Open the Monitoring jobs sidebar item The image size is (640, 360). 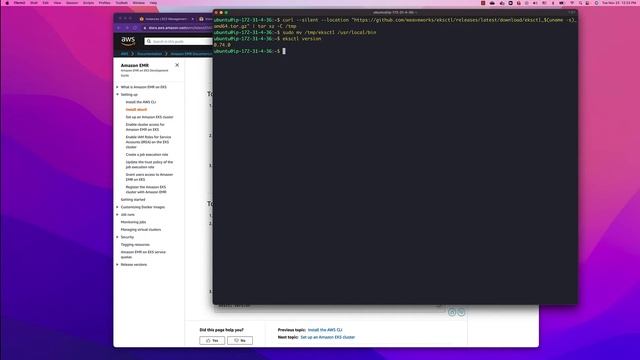(133, 222)
